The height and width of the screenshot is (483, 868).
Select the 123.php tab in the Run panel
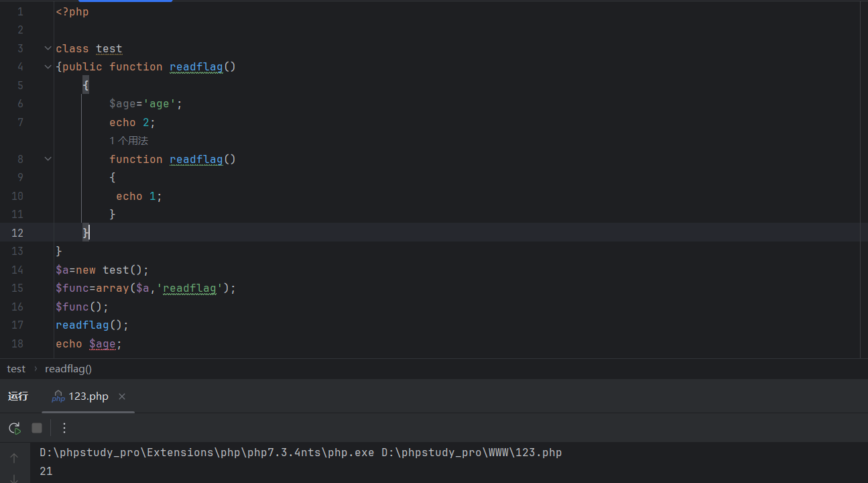[x=88, y=396]
